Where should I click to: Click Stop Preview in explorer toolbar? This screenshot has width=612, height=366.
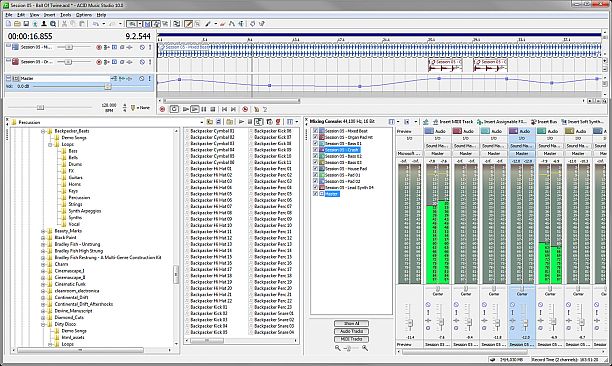click(250, 122)
